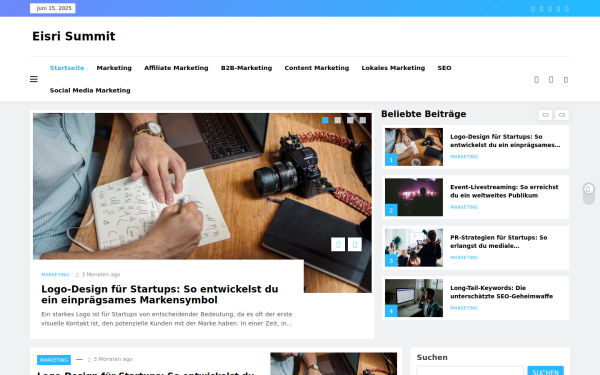Click 3 Monaten ago in lower article card
This screenshot has width=600, height=375.
(113, 359)
